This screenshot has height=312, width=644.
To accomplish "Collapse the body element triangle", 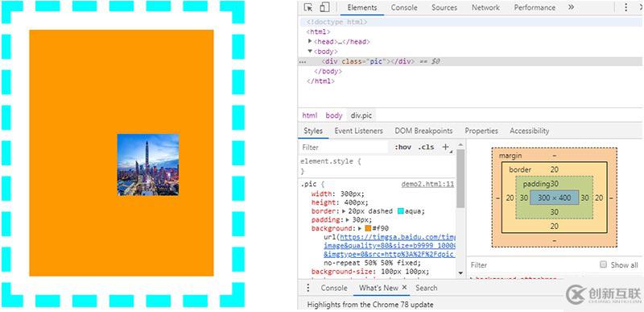I will pos(310,52).
